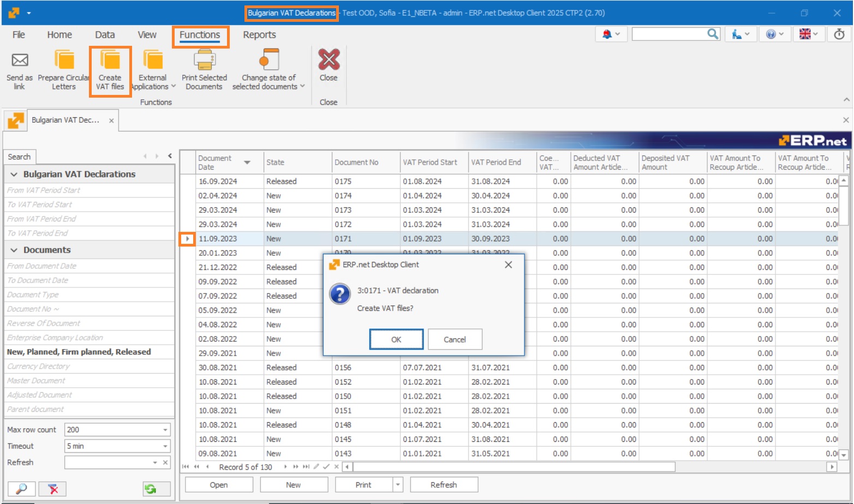Click the ERP.net app logo in title bar
The width and height of the screenshot is (854, 504).
pyautogui.click(x=14, y=13)
